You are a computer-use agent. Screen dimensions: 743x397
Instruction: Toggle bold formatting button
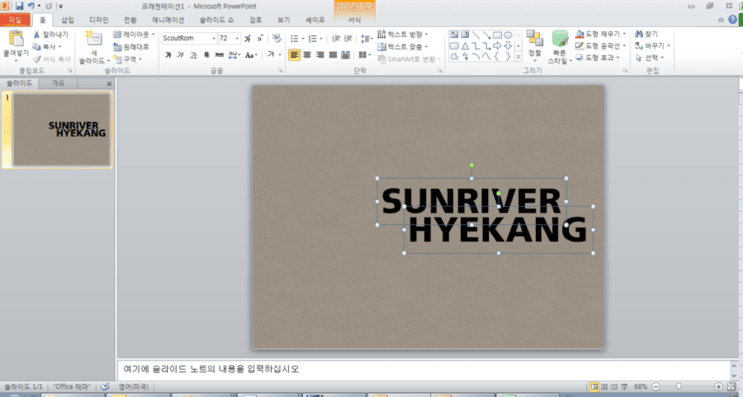pyautogui.click(x=168, y=55)
